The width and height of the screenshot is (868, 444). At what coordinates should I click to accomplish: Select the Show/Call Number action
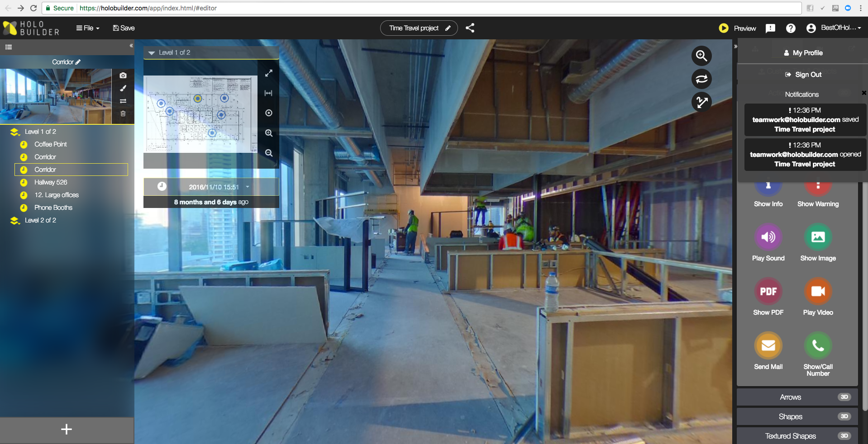point(817,345)
